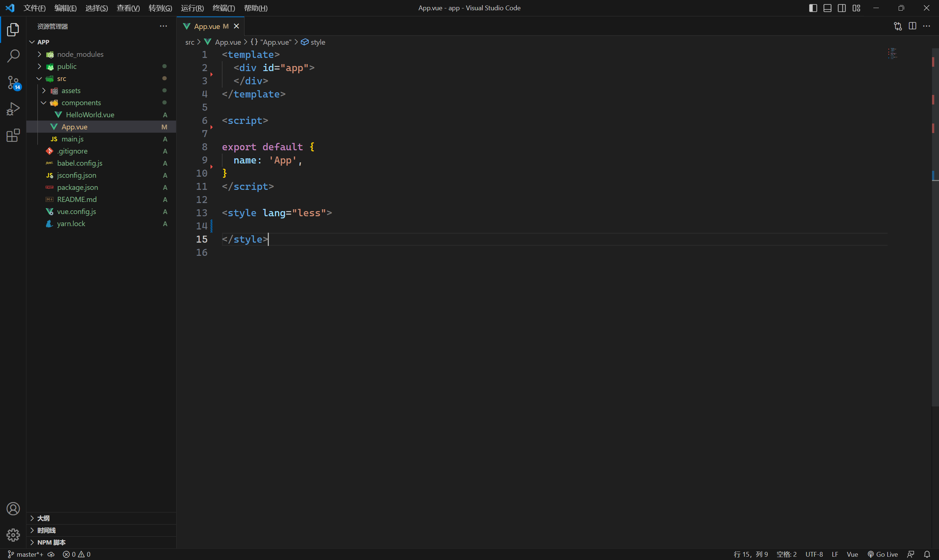Collapse the components folder
The height and width of the screenshot is (560, 939).
point(101,103)
